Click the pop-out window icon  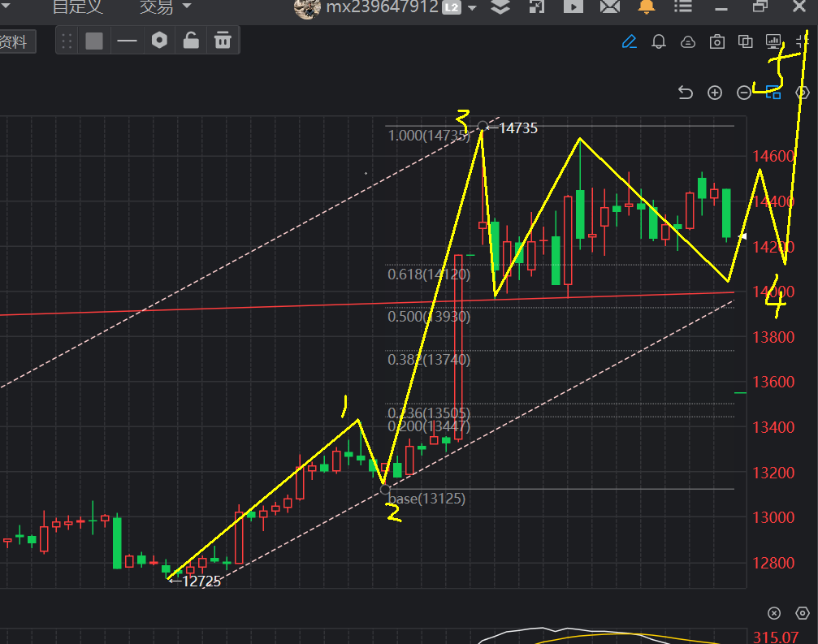pyautogui.click(x=536, y=6)
